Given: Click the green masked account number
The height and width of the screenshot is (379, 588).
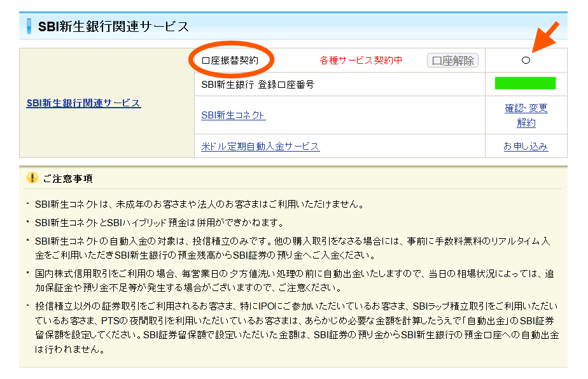Looking at the screenshot, I should tap(525, 83).
